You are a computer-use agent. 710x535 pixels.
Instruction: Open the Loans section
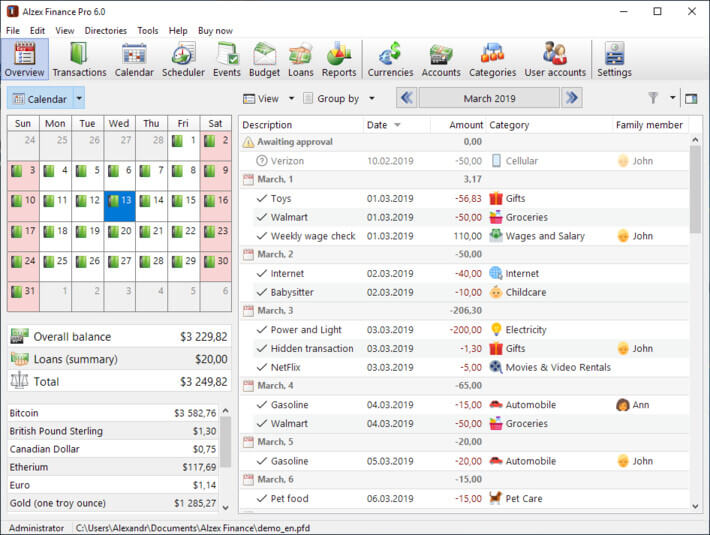coord(300,60)
